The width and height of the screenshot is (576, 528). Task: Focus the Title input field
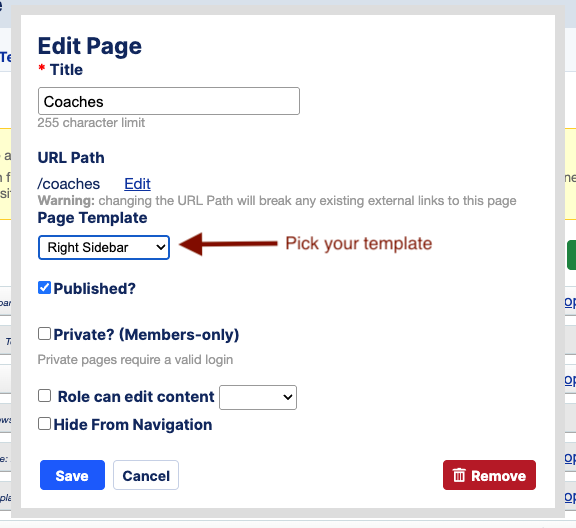(x=169, y=101)
